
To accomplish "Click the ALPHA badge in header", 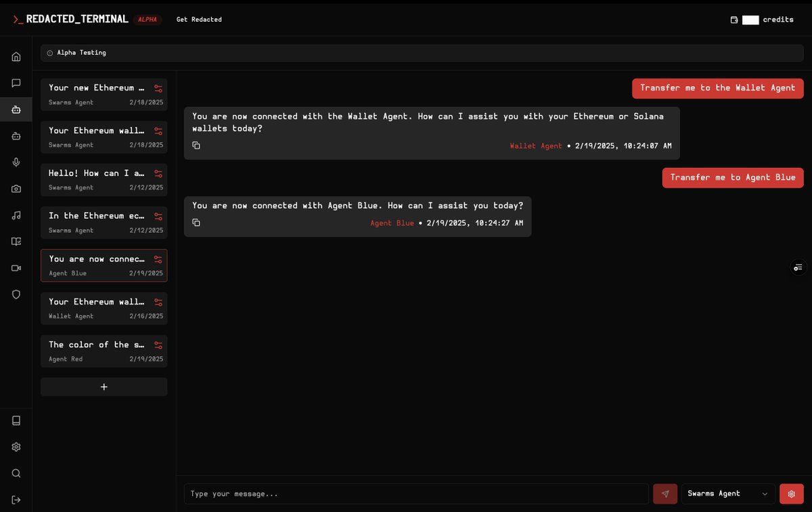I will (x=148, y=20).
